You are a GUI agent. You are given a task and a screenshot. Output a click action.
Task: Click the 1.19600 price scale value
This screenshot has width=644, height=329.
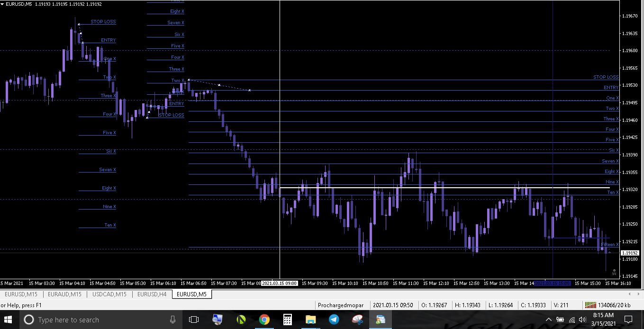tap(629, 51)
